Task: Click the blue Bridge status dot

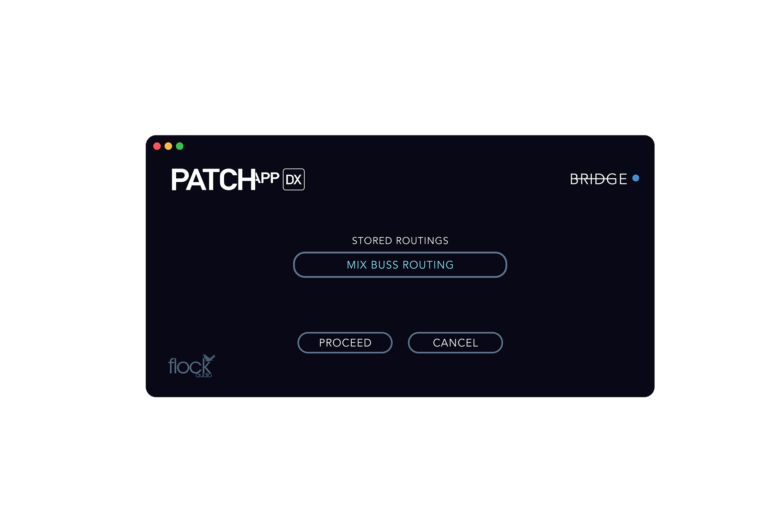Action: click(x=636, y=178)
